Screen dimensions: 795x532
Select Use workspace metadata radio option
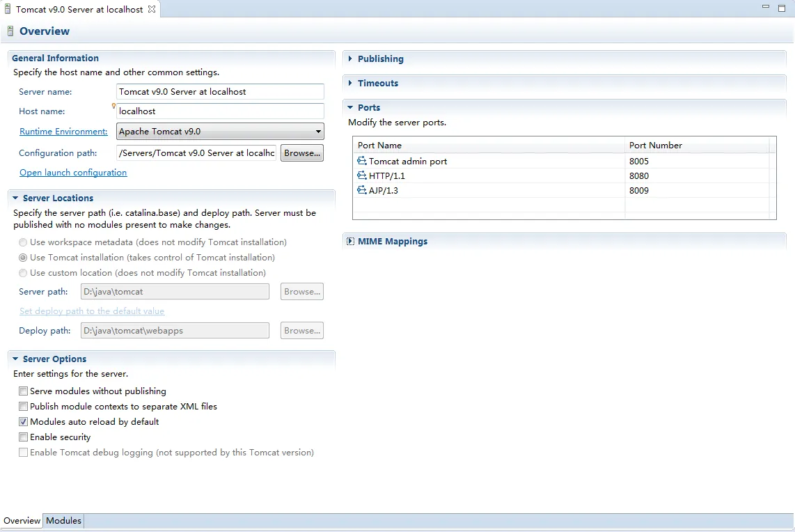click(x=23, y=242)
